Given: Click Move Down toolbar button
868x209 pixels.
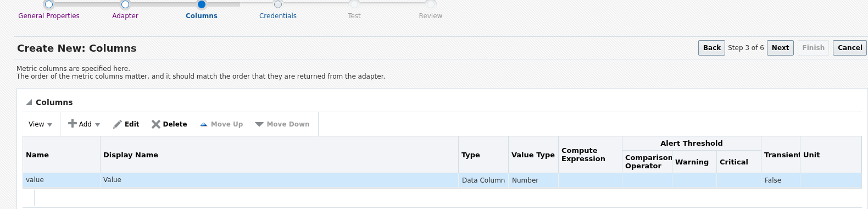Looking at the screenshot, I should pyautogui.click(x=282, y=124).
